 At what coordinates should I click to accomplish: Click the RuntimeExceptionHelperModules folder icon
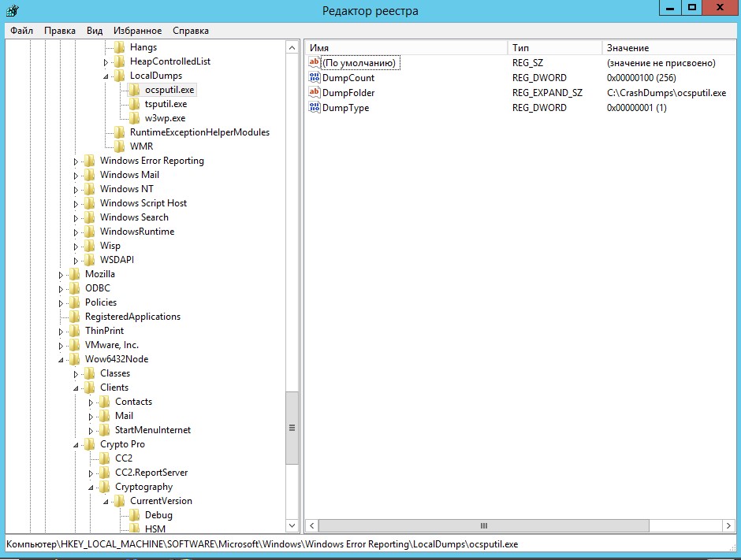(x=120, y=132)
